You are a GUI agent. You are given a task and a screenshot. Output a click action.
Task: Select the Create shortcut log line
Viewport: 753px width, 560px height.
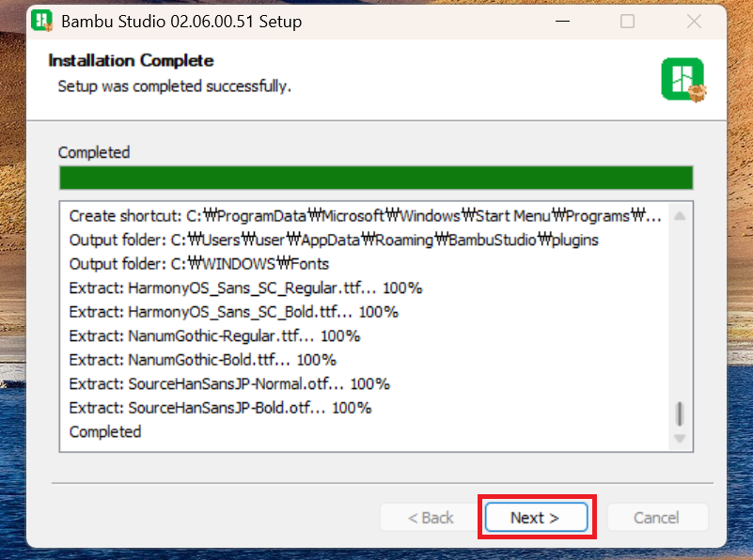(x=365, y=216)
